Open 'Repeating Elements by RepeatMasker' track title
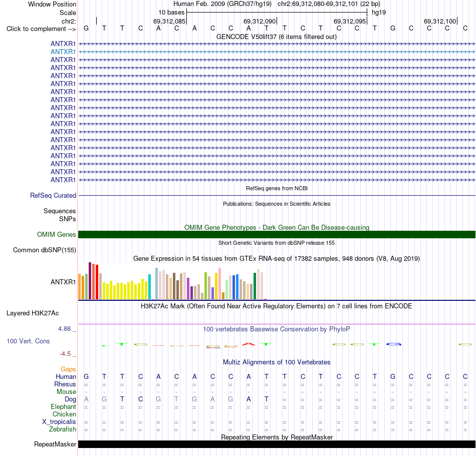 pos(277,437)
